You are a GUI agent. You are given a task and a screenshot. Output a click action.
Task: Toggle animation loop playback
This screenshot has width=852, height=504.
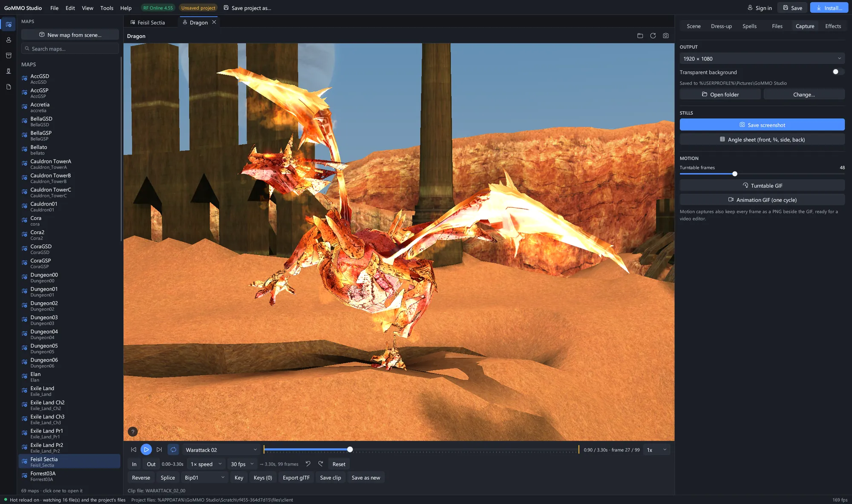coord(173,450)
